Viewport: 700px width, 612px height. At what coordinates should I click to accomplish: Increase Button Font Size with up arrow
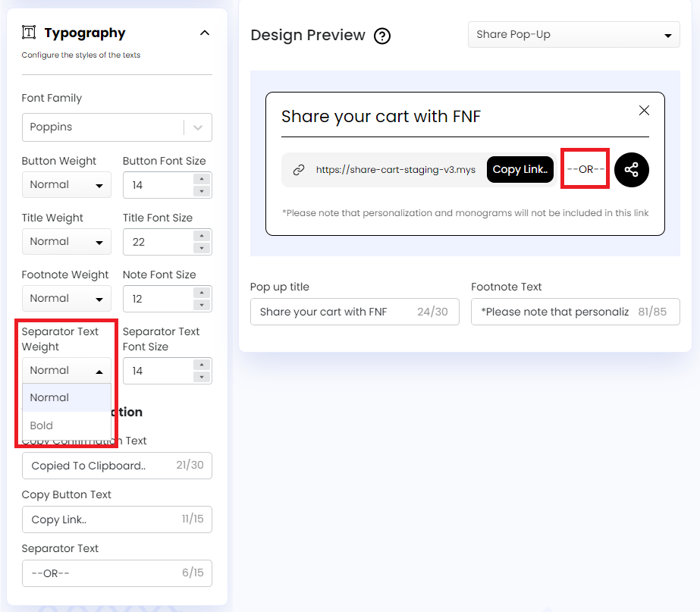[202, 180]
